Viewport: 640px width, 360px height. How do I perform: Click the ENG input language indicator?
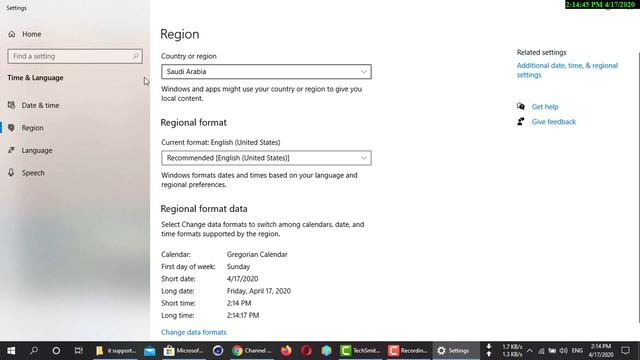tap(577, 351)
